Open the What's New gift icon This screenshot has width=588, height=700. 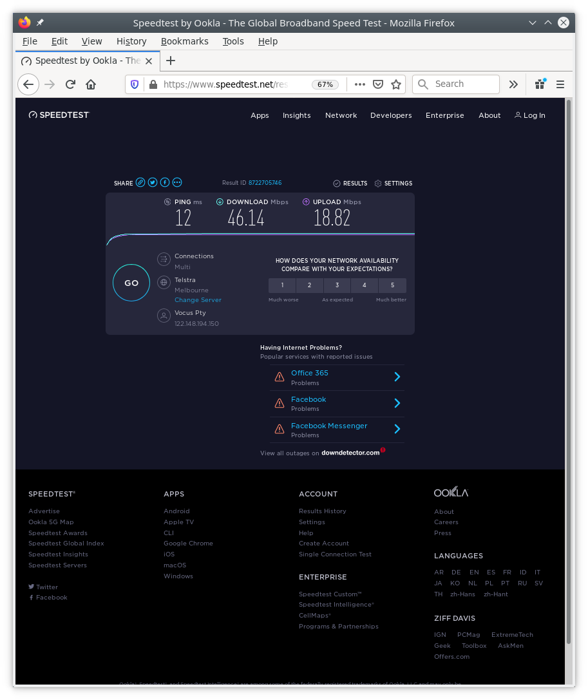(x=540, y=84)
